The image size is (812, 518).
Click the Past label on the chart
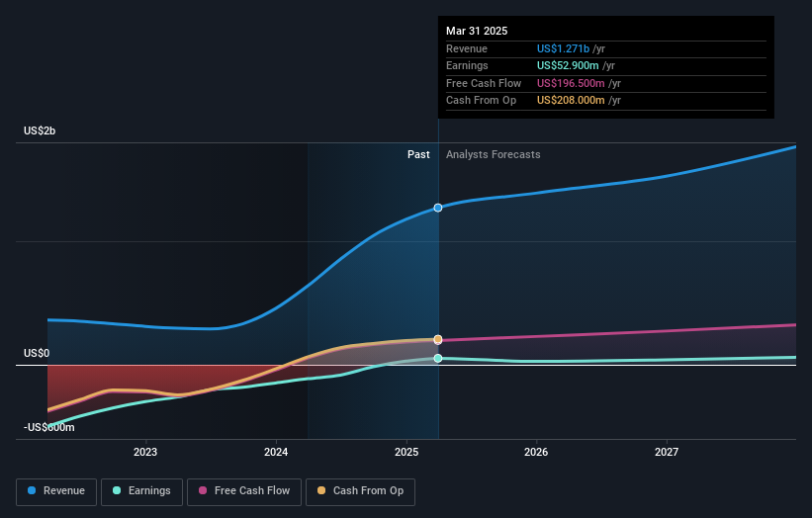coord(418,155)
